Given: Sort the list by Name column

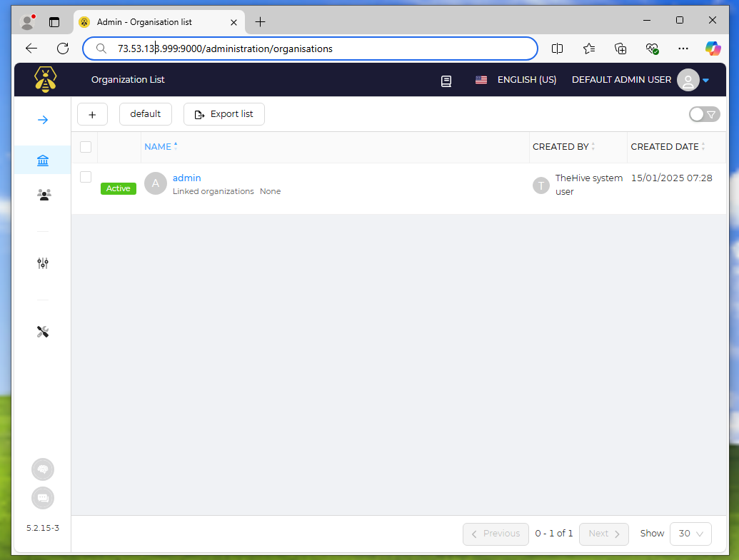Looking at the screenshot, I should (159, 147).
